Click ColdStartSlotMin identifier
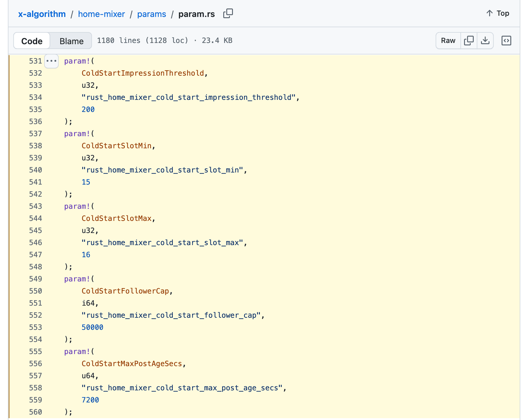This screenshot has width=530, height=420. (116, 146)
